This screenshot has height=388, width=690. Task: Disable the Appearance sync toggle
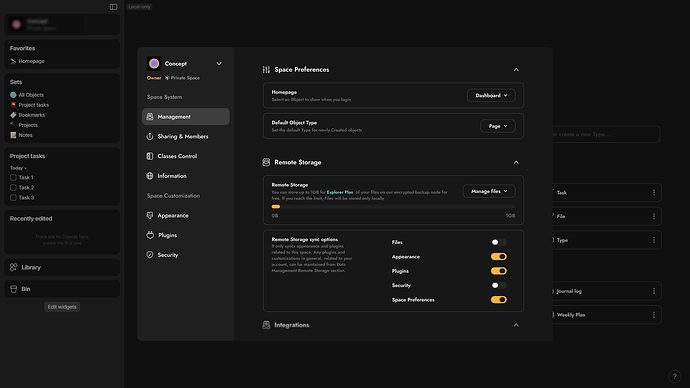pos(499,256)
